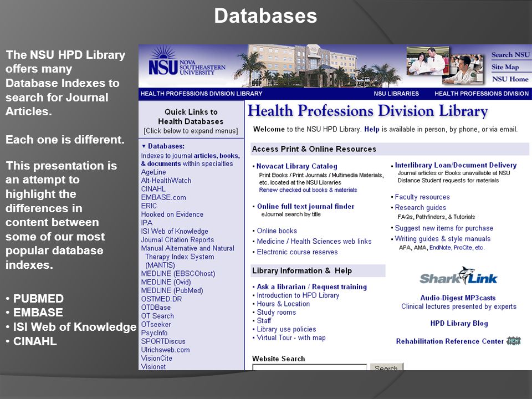
Task: Open Interlibrary Loan/Document Delivery link
Action: (456, 165)
